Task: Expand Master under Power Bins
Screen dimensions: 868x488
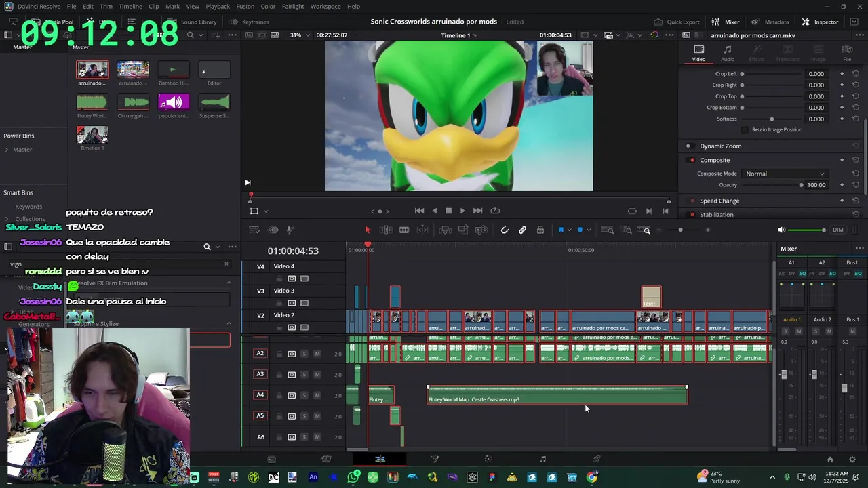Action: click(x=7, y=150)
